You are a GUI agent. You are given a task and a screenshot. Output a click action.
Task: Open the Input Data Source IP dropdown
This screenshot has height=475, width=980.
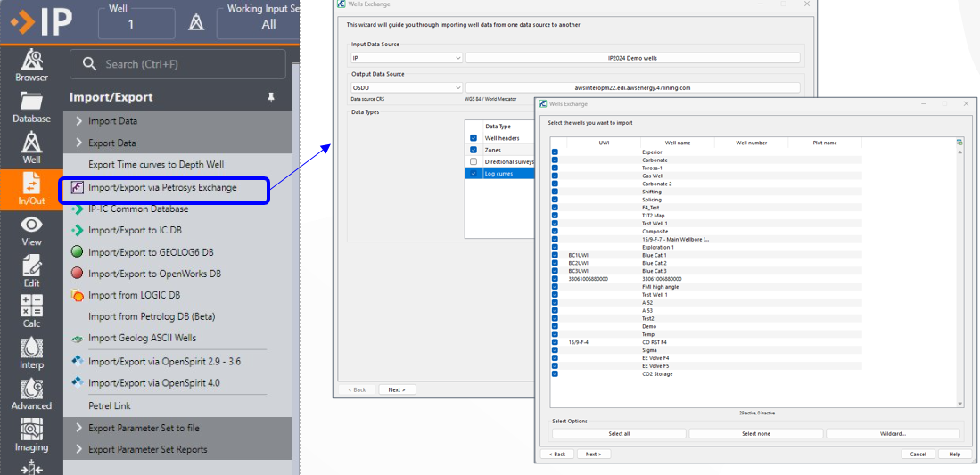click(x=407, y=58)
